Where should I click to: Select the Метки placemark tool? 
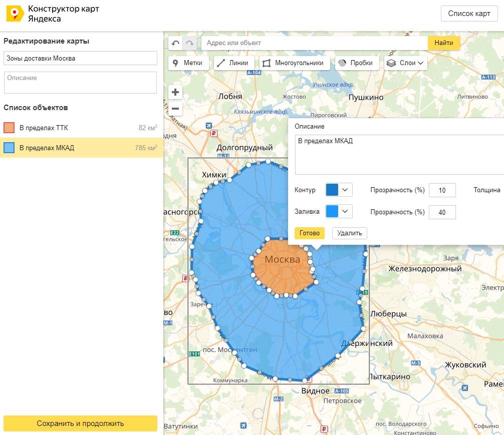(188, 63)
